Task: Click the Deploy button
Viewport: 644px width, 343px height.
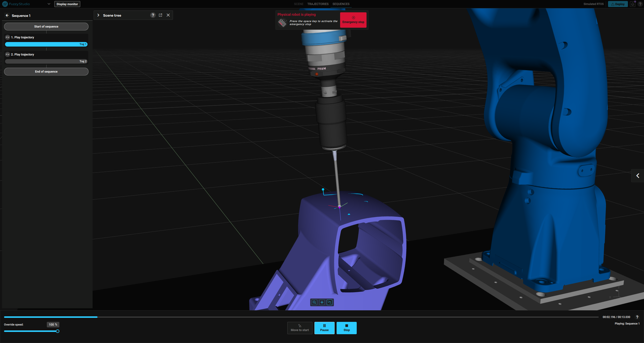Action: [618, 4]
